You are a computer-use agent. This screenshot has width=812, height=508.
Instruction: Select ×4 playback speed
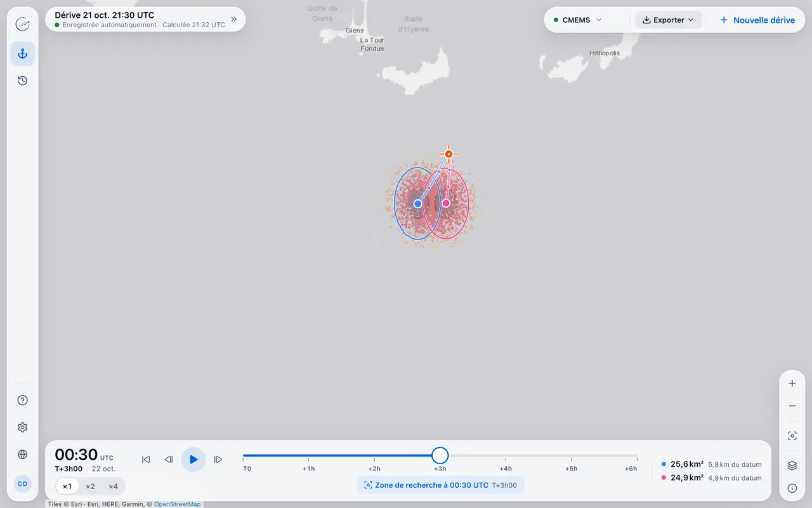[113, 486]
